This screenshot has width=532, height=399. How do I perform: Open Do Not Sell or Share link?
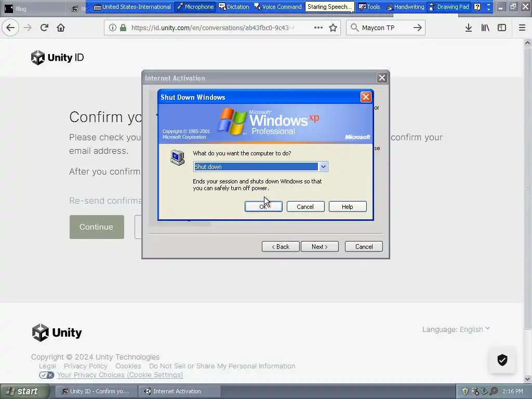[x=222, y=366]
